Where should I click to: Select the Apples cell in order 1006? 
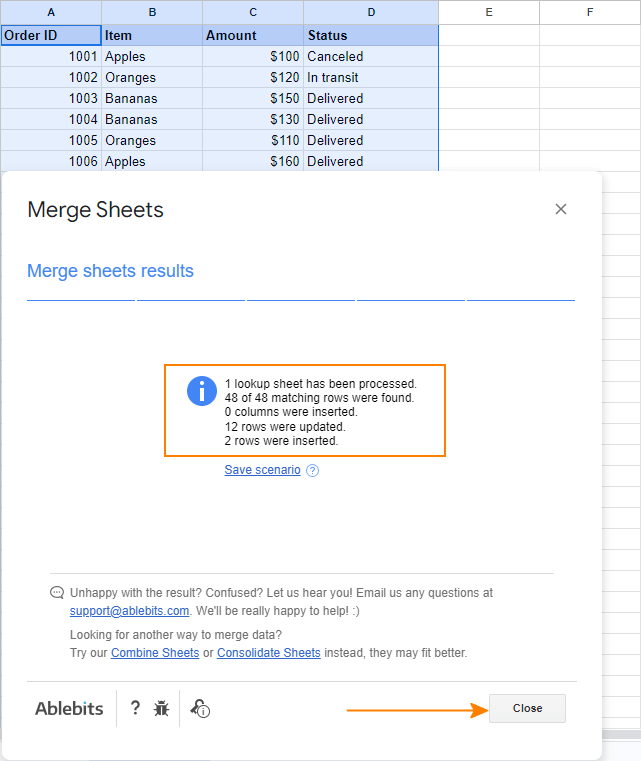click(x=152, y=161)
